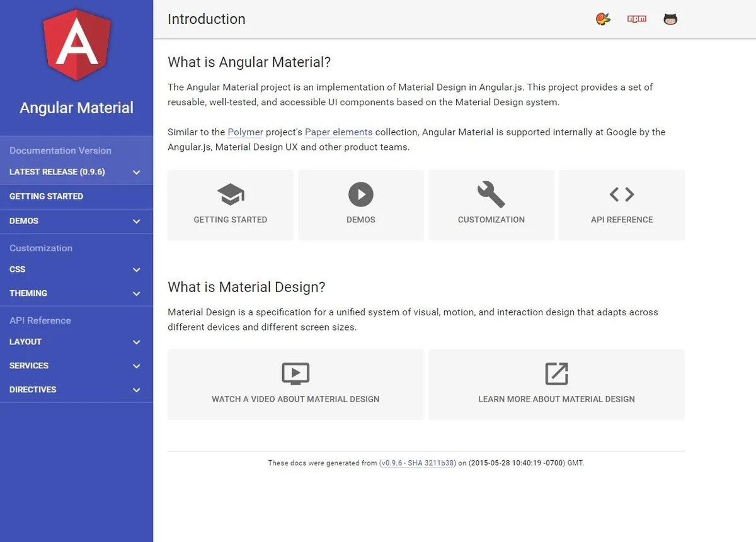Select the CSS sidebar menu label
This screenshot has height=542, width=756.
18,269
